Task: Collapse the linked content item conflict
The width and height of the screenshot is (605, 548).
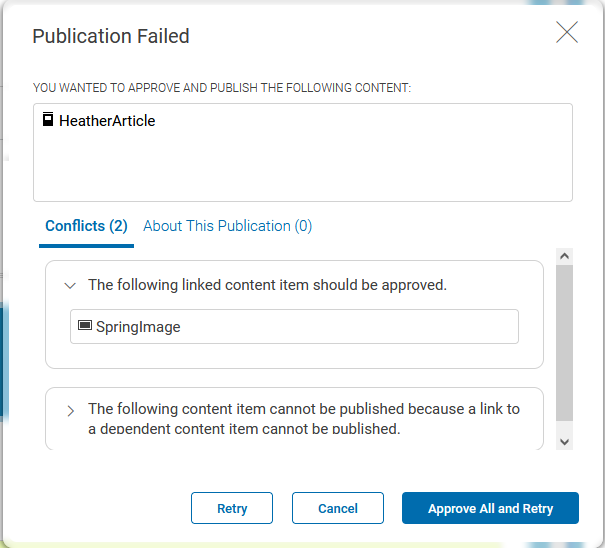Action: (x=70, y=286)
